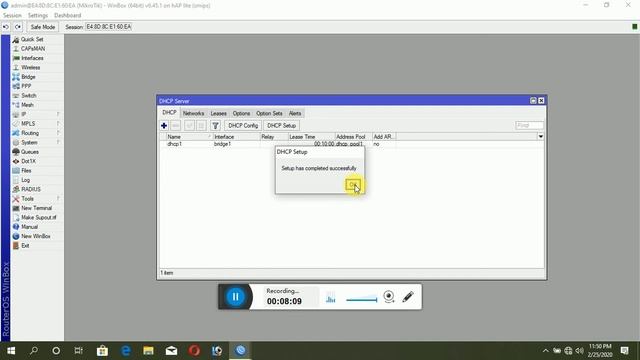Open Queues menu item
The width and height of the screenshot is (640, 360).
[x=30, y=152]
